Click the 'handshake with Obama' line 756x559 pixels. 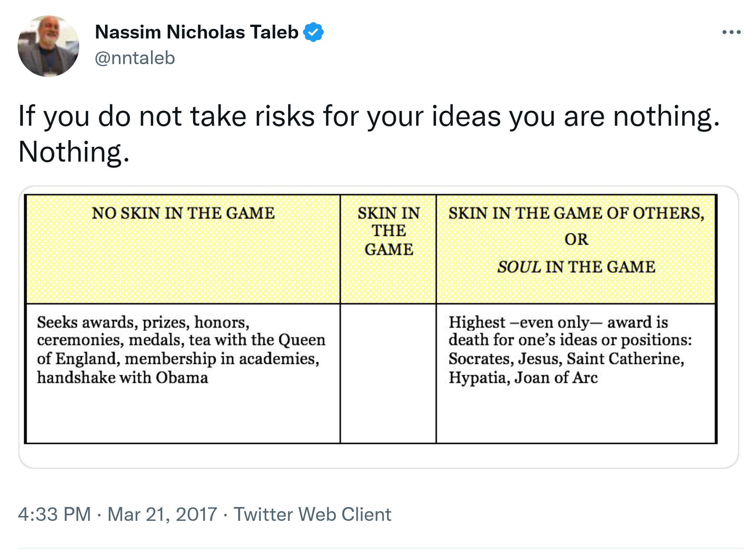pos(123,377)
